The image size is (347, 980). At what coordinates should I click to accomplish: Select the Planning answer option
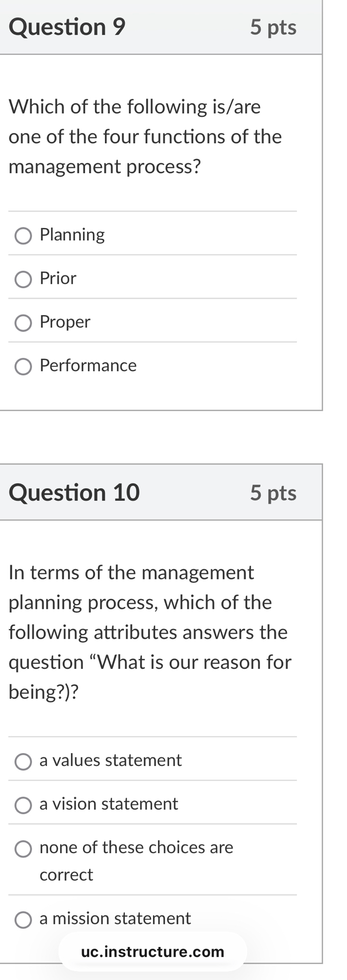[23, 236]
